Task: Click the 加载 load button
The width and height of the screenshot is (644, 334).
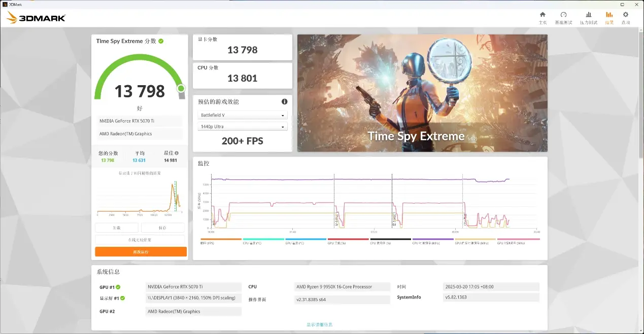Action: pyautogui.click(x=117, y=228)
